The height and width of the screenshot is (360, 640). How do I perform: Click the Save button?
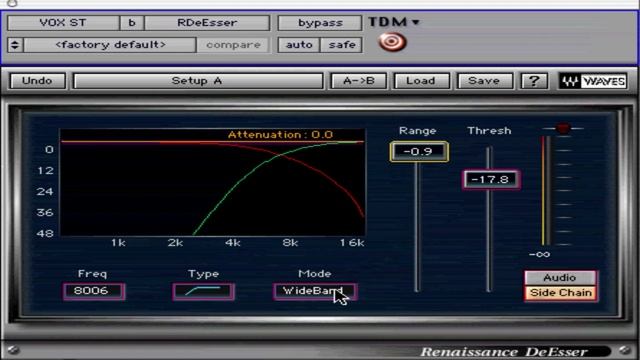tap(484, 81)
